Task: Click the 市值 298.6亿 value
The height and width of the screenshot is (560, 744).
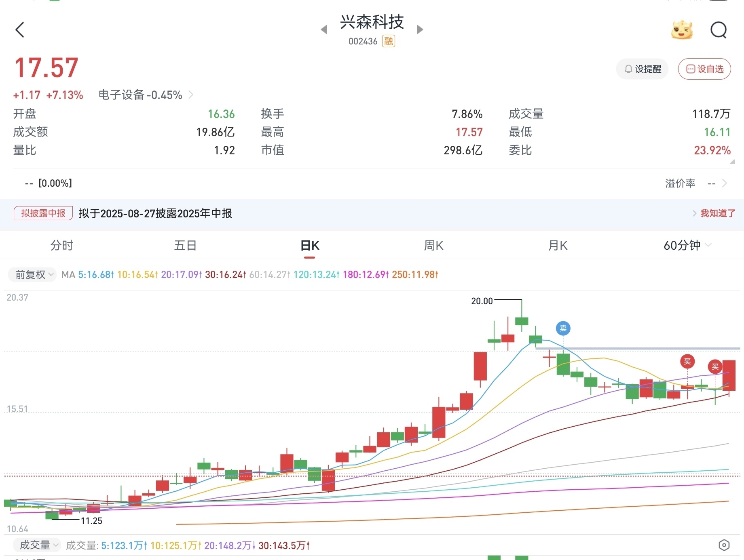Action: [x=463, y=150]
